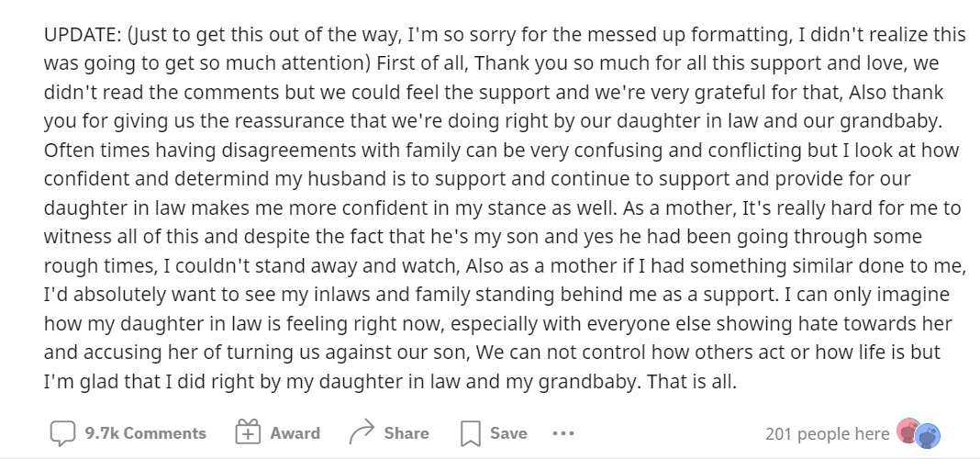The height and width of the screenshot is (459, 980).
Task: Click the gift box Award icon
Action: point(248,432)
